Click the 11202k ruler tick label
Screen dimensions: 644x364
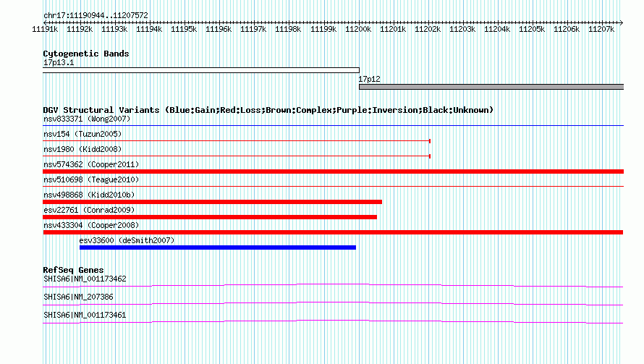pyautogui.click(x=428, y=29)
